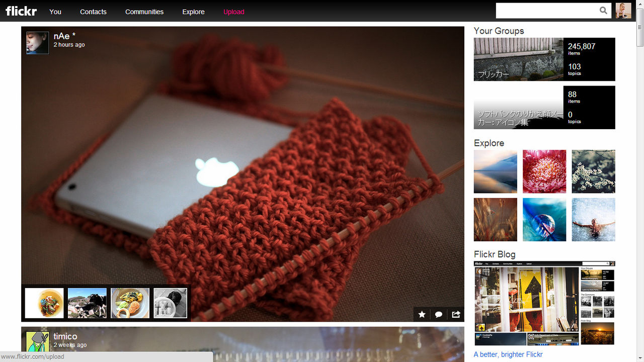The image size is (644, 362).
Task: Open the フリッカー group
Action: point(519,59)
